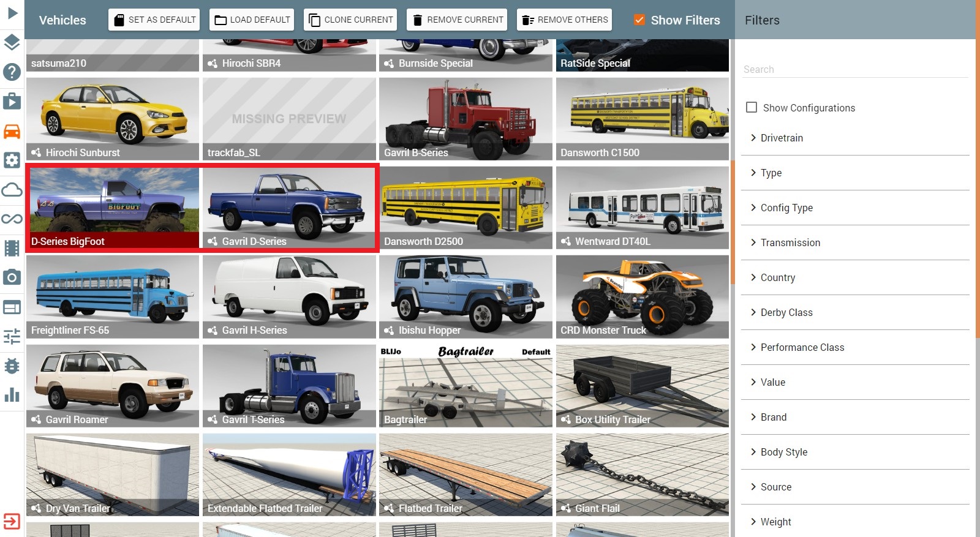The image size is (980, 537).
Task: Select the D-Series BigFoot vehicle
Action: tap(113, 208)
